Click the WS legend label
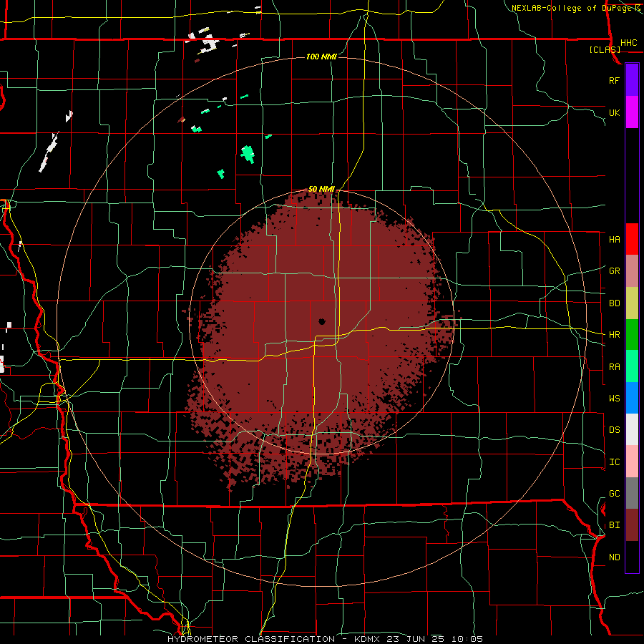644x644 pixels. click(615, 399)
